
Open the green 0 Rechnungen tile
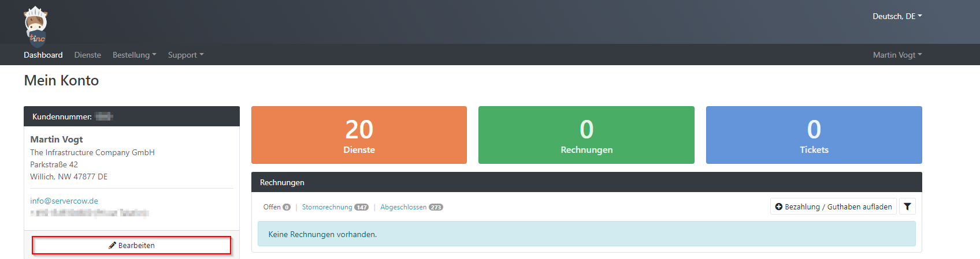tap(586, 135)
